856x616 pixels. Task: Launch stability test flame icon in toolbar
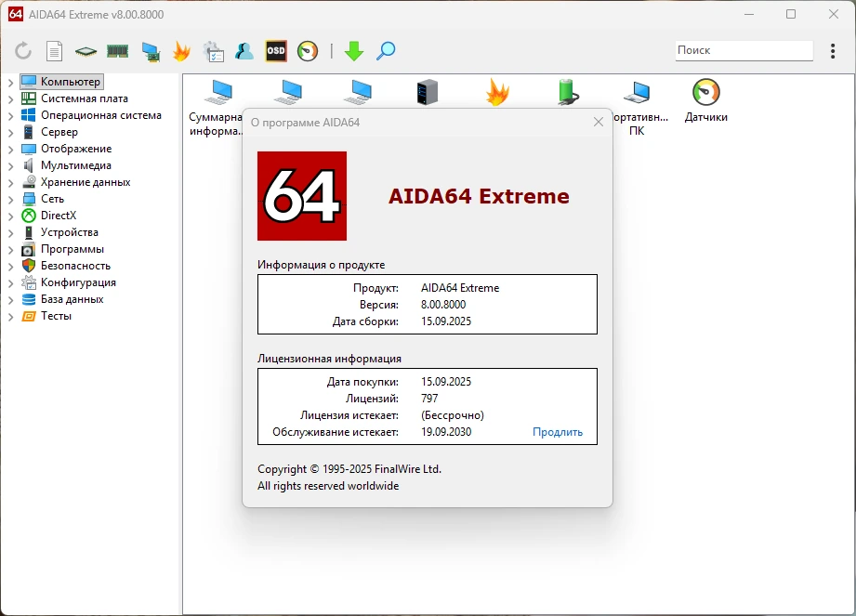[181, 51]
